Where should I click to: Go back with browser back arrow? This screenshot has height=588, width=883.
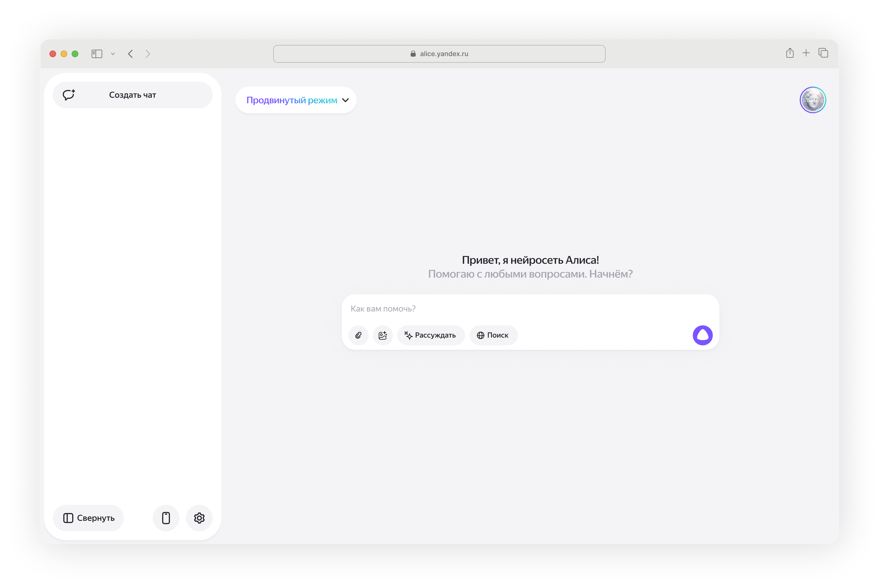pos(130,54)
